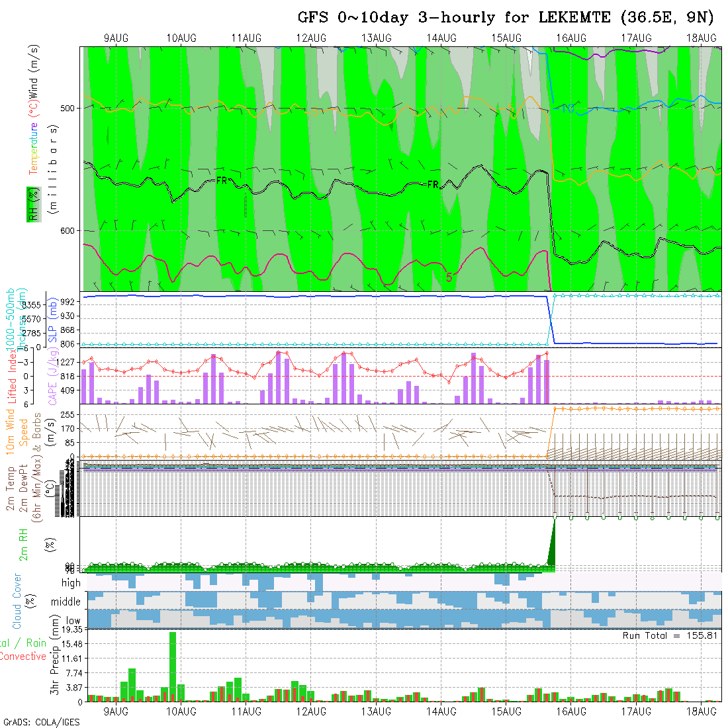This screenshot has height=728, width=728.
Task: Pick the 85 value on the wind speed axis
Action: [x=69, y=443]
